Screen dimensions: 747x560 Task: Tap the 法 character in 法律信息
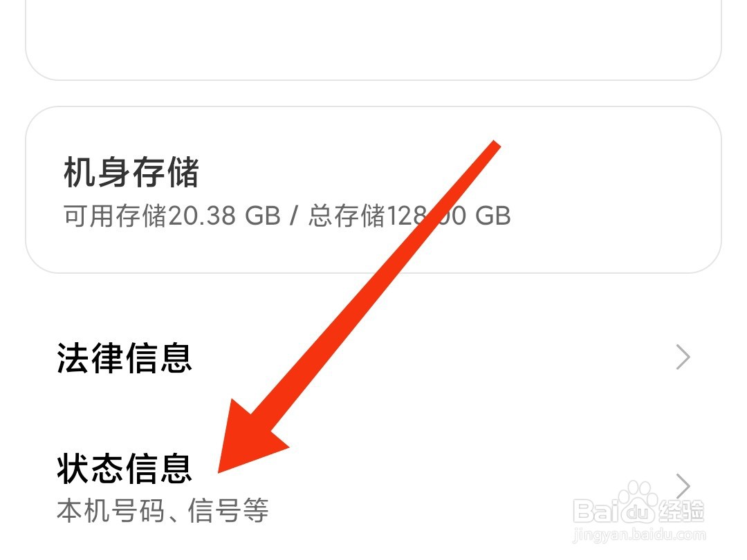click(73, 358)
